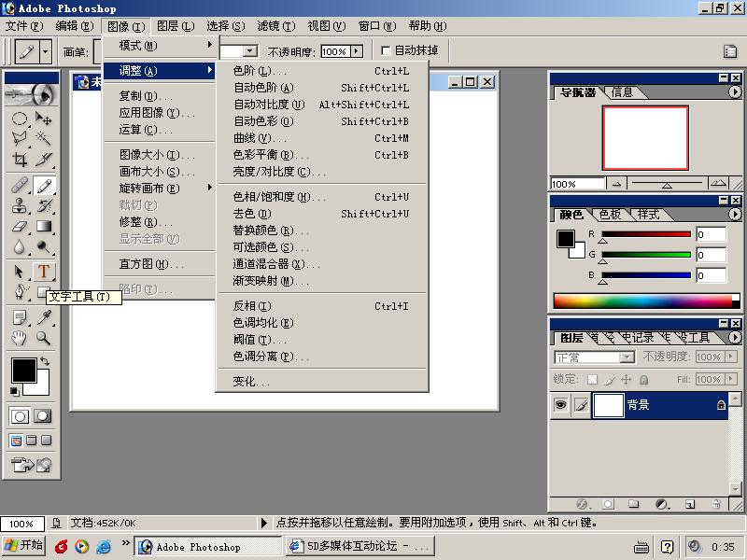Select the Slice tool

(43, 159)
